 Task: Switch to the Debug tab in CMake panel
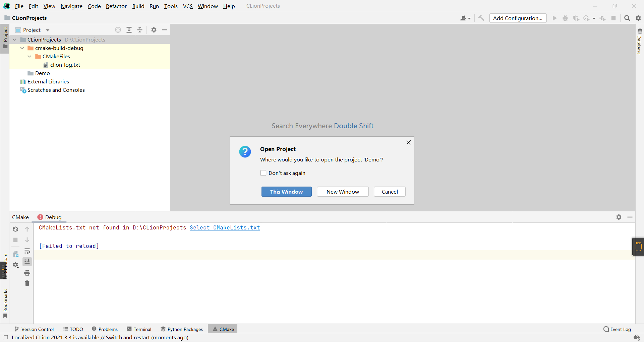[x=50, y=217]
